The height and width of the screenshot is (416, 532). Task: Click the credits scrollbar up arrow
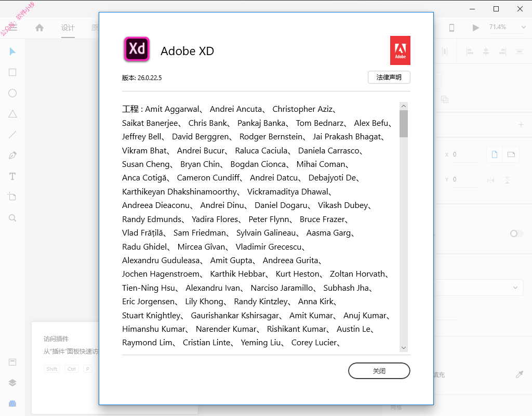404,106
